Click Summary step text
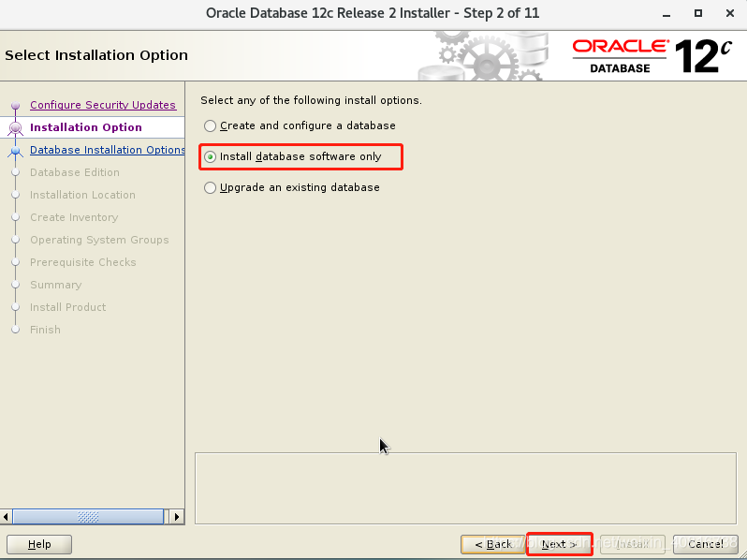The image size is (747, 560). point(56,285)
